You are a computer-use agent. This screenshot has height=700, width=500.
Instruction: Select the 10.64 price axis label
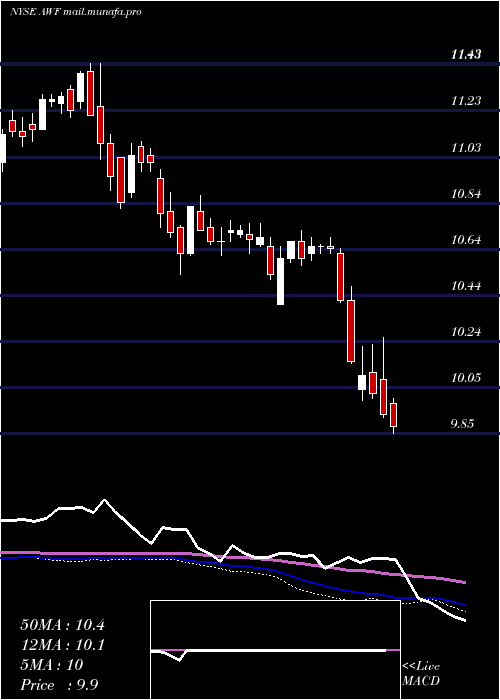pos(466,240)
